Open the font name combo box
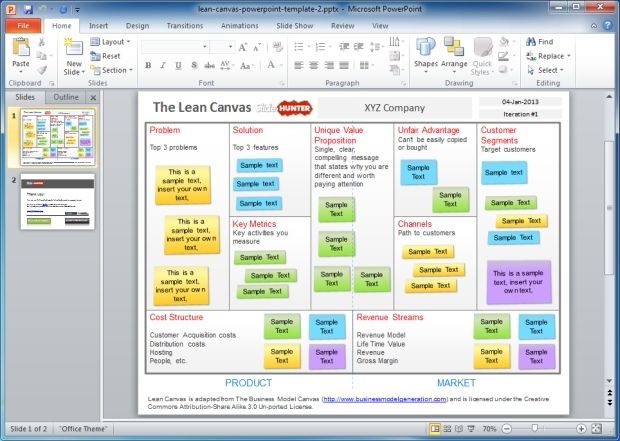Image resolution: width=620 pixels, height=441 pixels. (175, 47)
